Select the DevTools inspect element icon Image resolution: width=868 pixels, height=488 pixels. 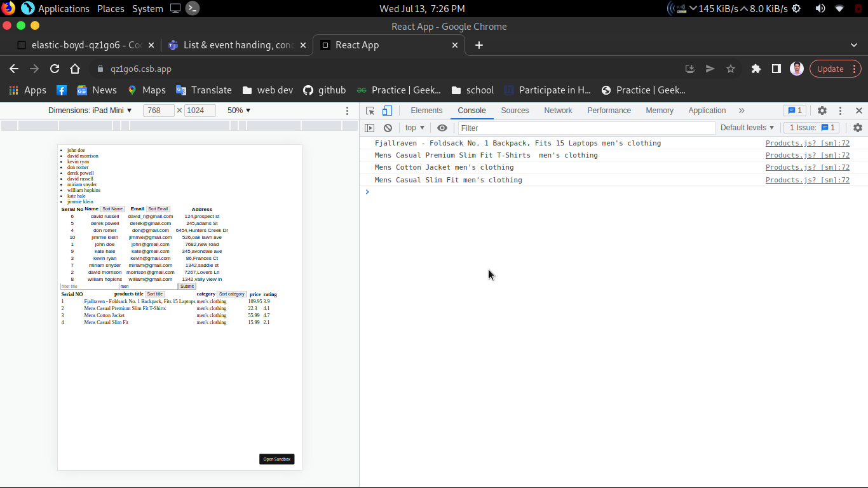tap(370, 111)
